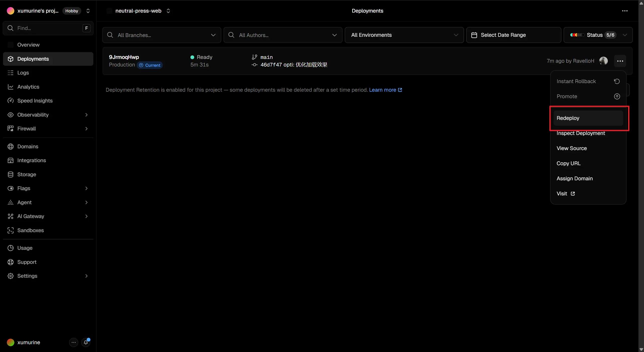Click RavelloH's avatar thumbnail
This screenshot has width=644, height=352.
pos(603,61)
